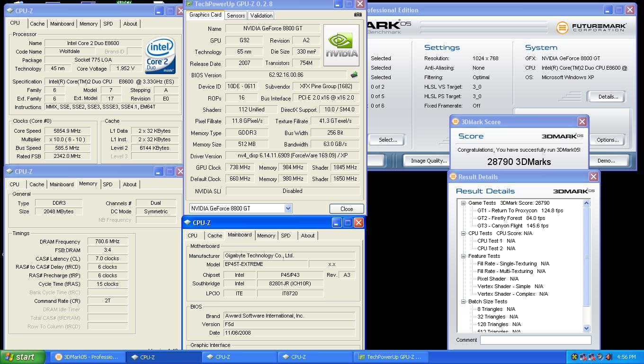Open CPU tab in the mainboard CPU-Z window
Screen dimensions: 644x364
click(192, 236)
